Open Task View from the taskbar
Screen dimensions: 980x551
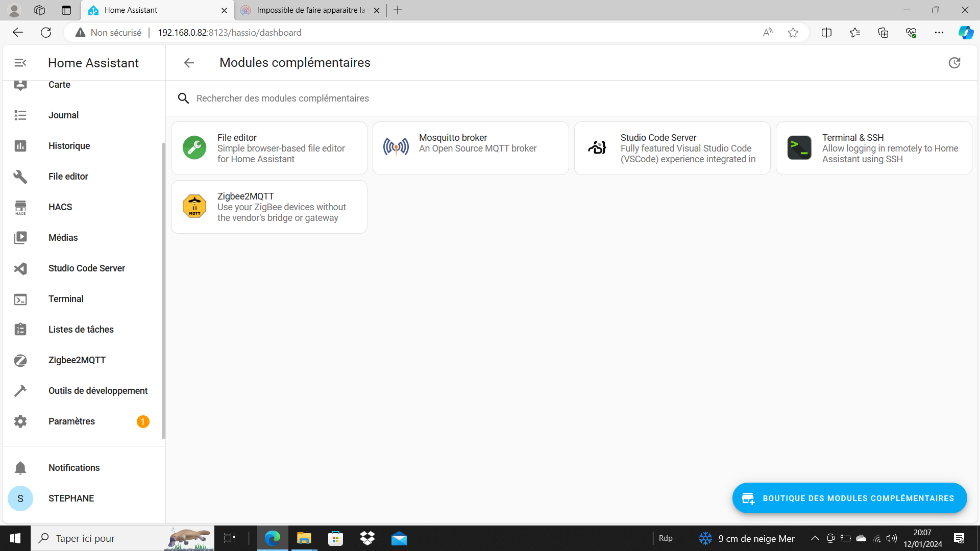point(230,538)
